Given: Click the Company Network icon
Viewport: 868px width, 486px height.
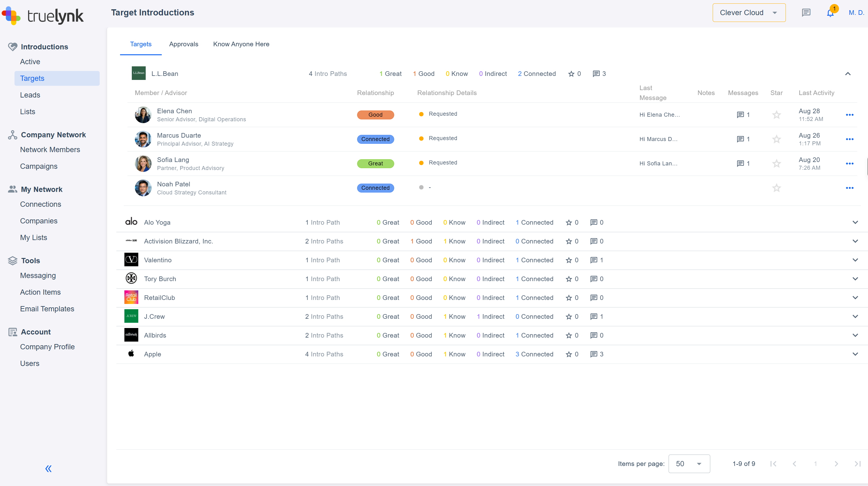Looking at the screenshot, I should click(12, 135).
